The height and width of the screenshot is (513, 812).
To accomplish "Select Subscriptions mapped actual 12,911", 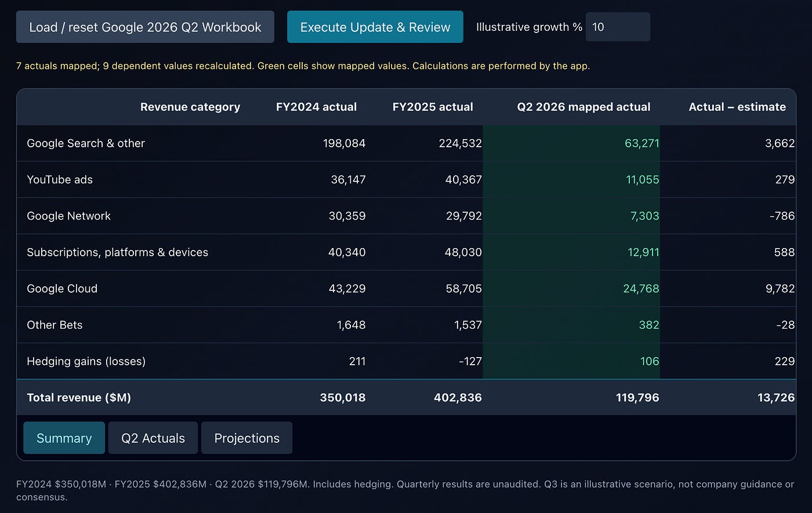I will (643, 252).
